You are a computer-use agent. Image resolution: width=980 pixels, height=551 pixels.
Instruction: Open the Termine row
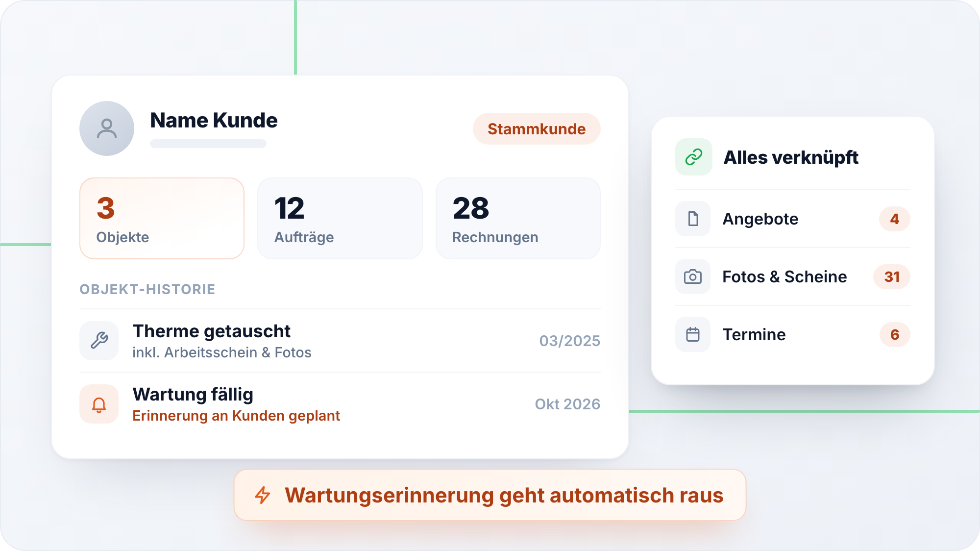tap(793, 334)
